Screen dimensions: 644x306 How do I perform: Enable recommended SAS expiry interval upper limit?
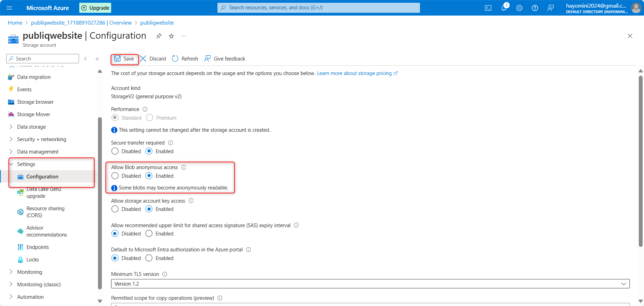pos(149,234)
